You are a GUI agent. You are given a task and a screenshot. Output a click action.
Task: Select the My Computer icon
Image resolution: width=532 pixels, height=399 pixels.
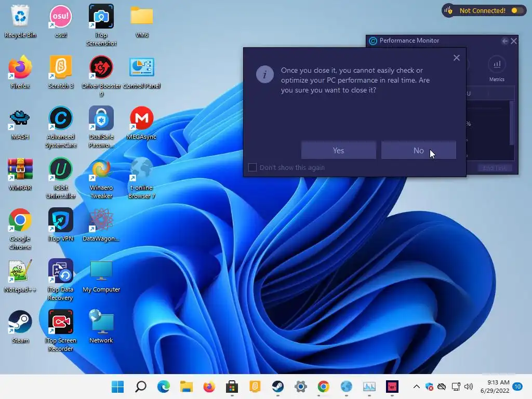(101, 276)
